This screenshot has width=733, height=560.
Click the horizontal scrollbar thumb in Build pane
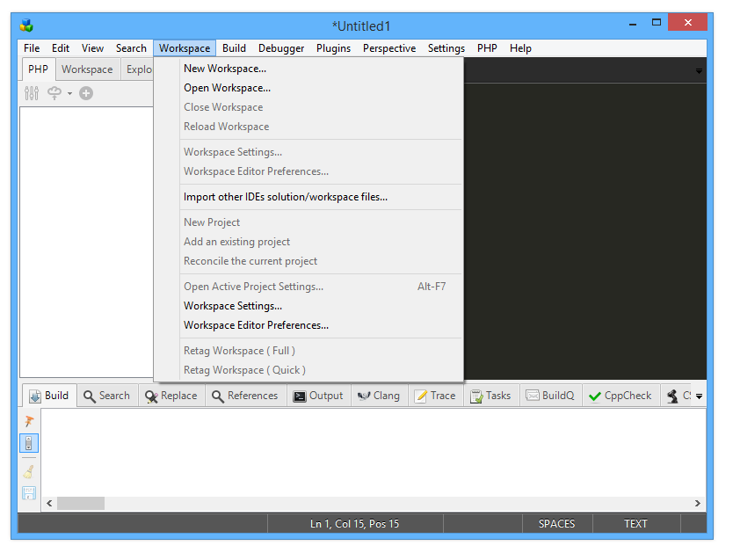(x=81, y=504)
